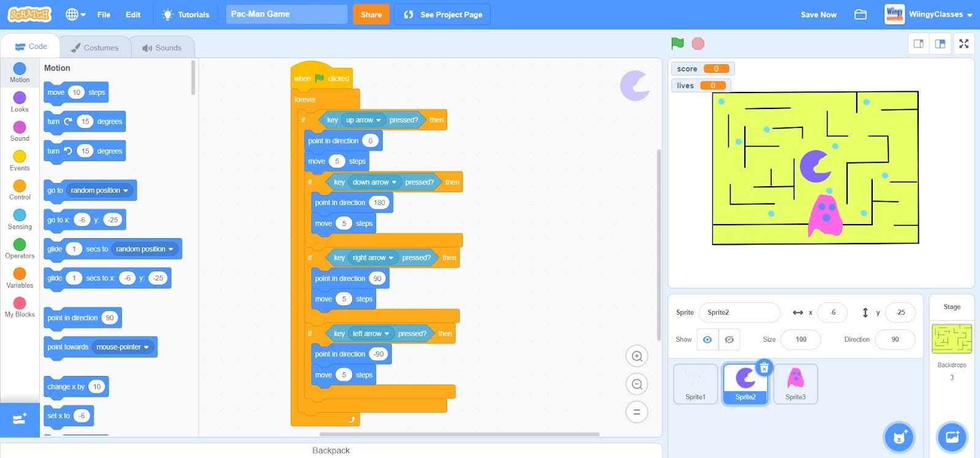Image resolution: width=980 pixels, height=458 pixels.
Task: Click the project title field Pac-Man Game
Action: click(286, 14)
